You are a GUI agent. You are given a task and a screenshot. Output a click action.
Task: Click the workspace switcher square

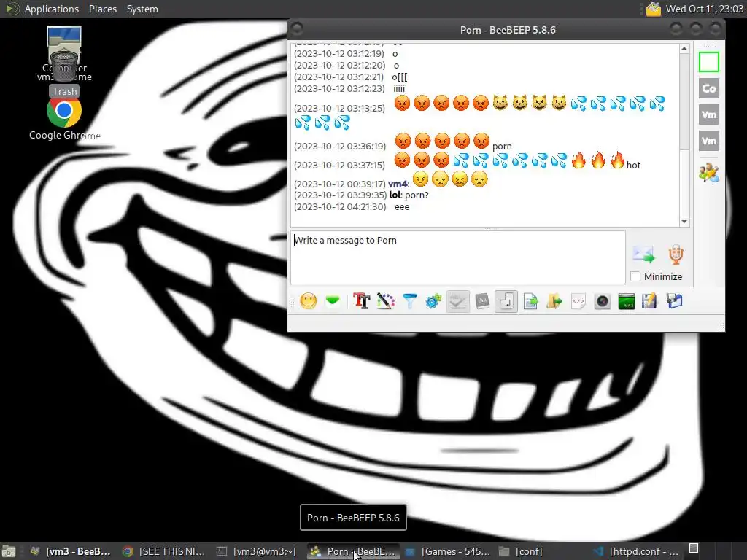[694, 548]
